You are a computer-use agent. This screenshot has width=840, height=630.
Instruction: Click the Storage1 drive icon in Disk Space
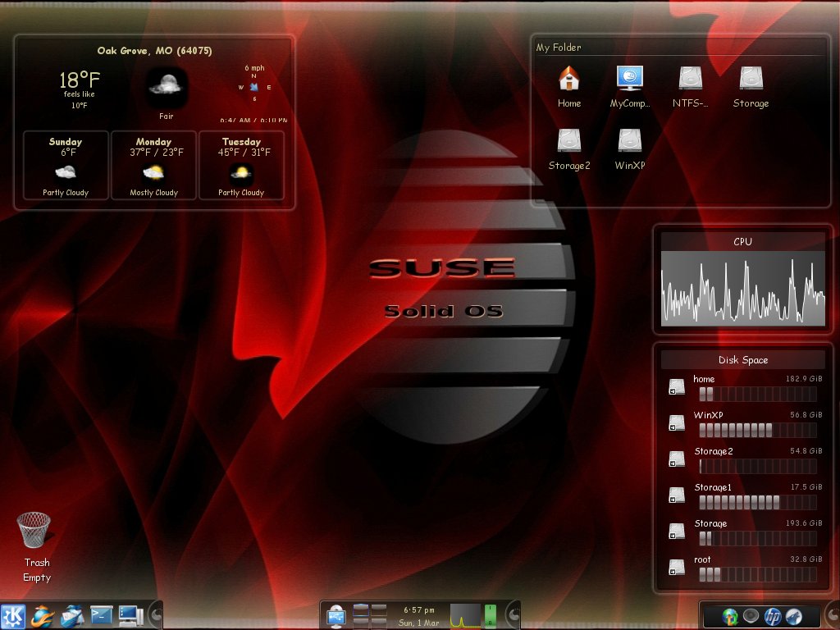tap(677, 495)
